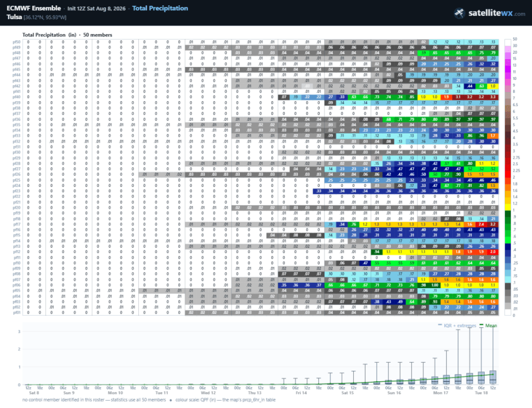The height and width of the screenshot is (408, 532).
Task: Click the 'colour scale: QPF (in)' footnote
Action: (225, 400)
